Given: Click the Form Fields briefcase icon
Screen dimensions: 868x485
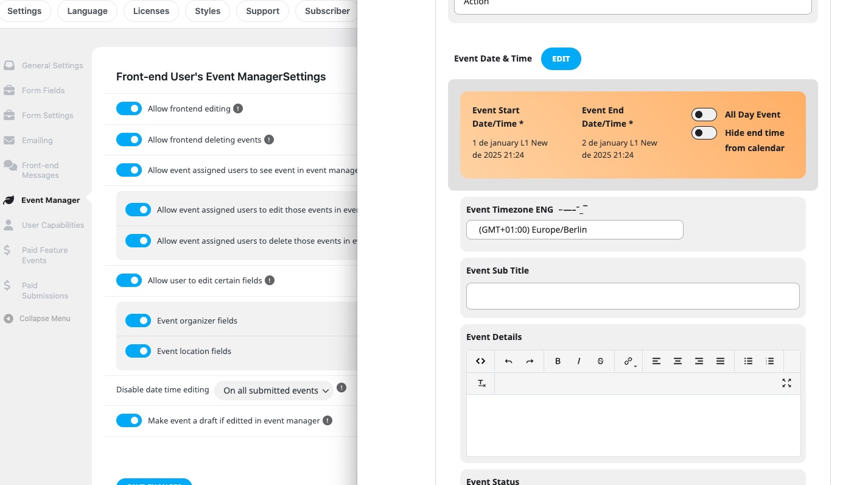Looking at the screenshot, I should (9, 90).
